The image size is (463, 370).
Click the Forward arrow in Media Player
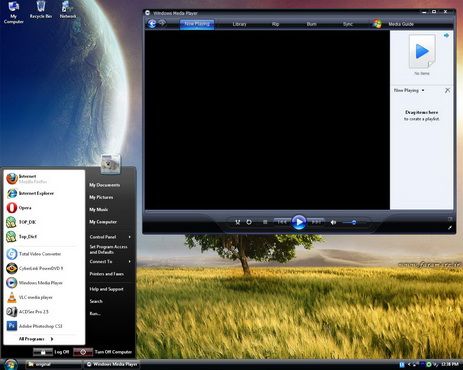coord(162,23)
